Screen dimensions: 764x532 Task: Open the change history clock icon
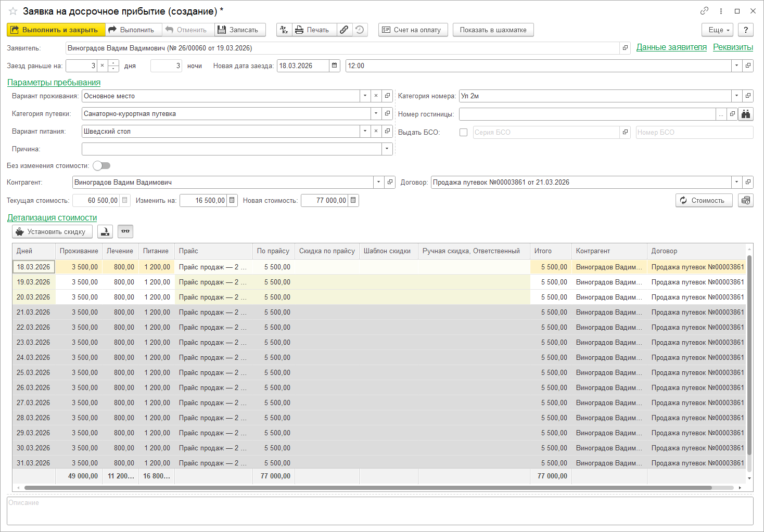tap(360, 30)
